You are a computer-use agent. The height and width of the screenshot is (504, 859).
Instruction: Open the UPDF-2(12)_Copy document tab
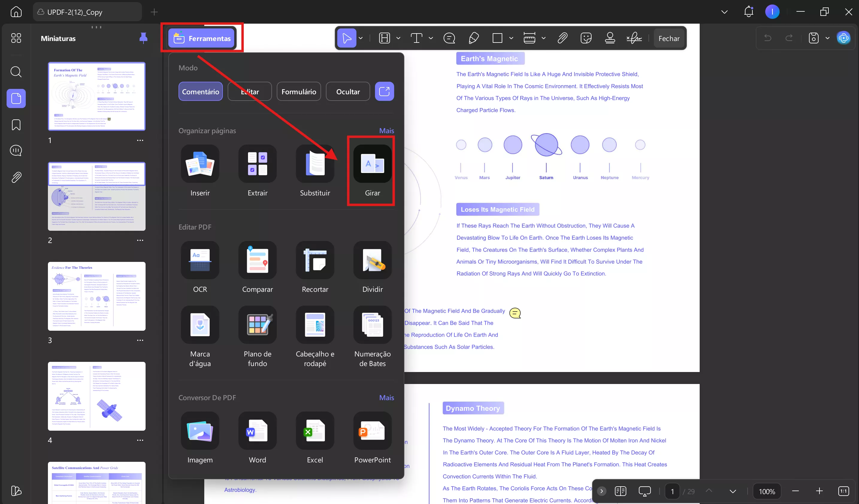[x=74, y=12]
